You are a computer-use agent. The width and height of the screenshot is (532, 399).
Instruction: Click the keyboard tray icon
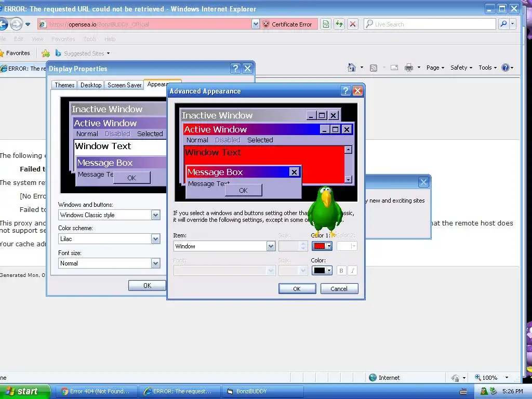463,392
